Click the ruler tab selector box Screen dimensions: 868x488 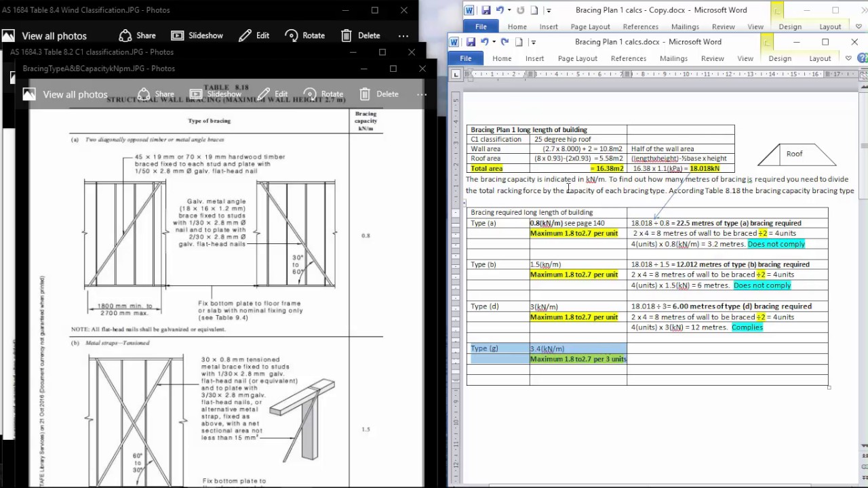(456, 74)
